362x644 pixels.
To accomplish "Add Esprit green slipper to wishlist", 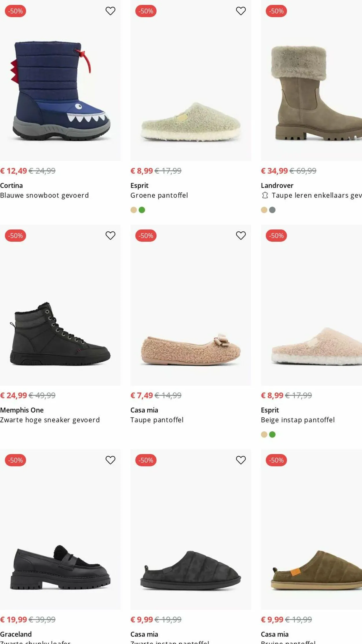I will coord(241,11).
